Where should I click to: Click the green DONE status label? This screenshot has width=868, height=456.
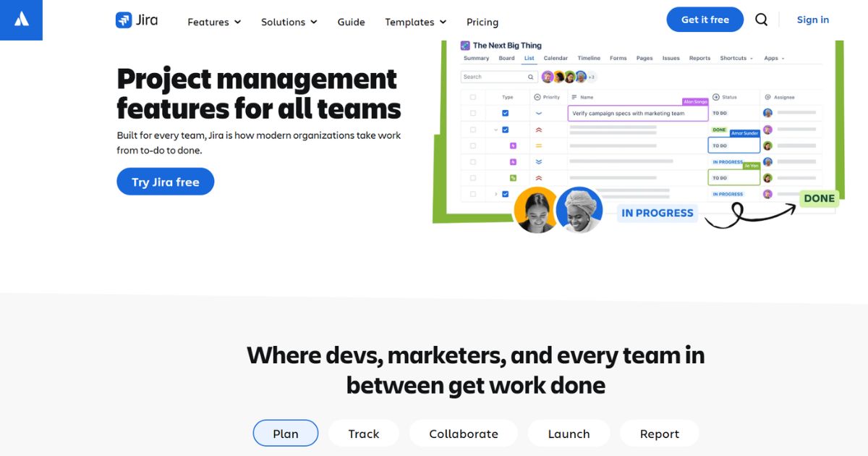pyautogui.click(x=819, y=198)
